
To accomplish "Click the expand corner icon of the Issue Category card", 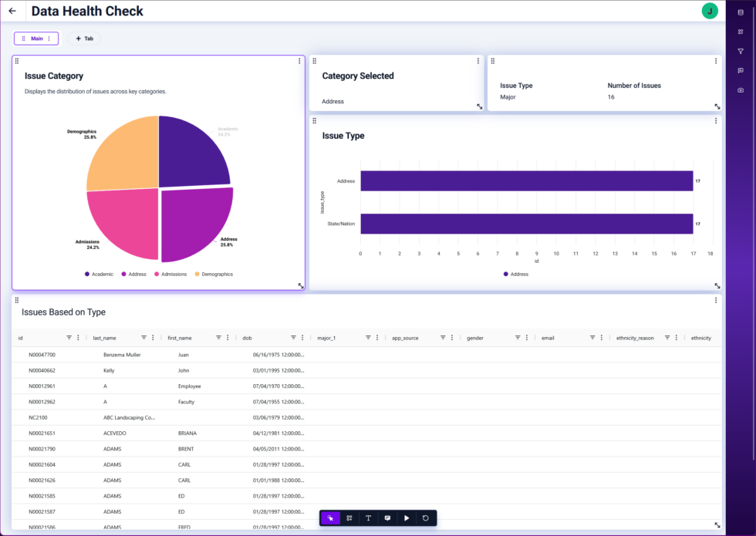I will pyautogui.click(x=301, y=286).
